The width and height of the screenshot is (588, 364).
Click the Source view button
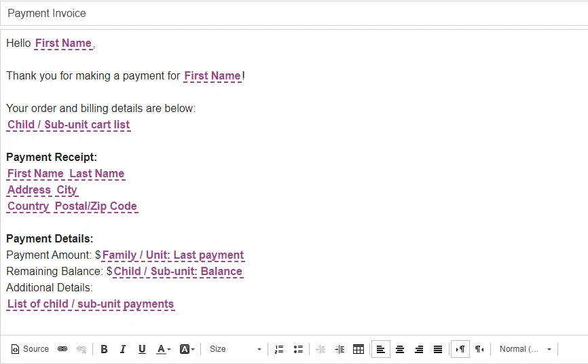31,349
